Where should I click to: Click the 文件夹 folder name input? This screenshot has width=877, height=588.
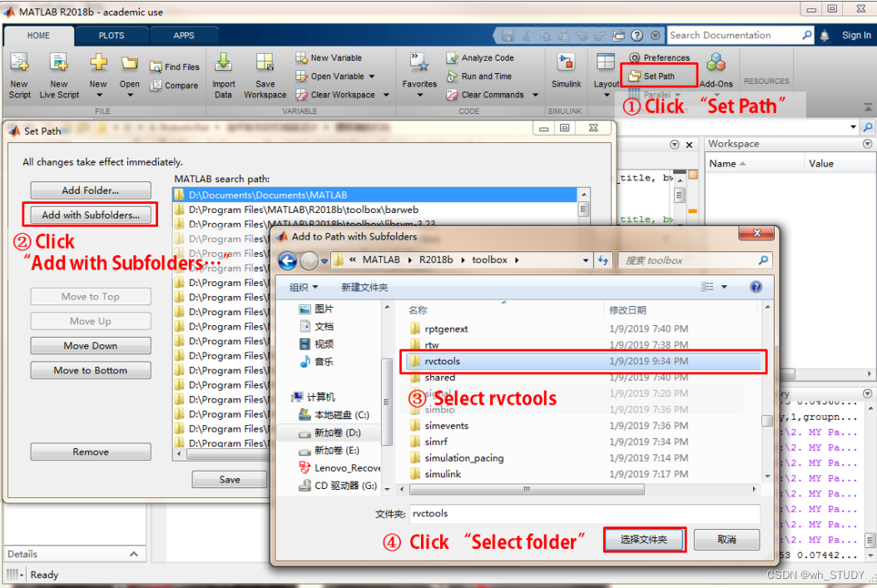(x=584, y=514)
